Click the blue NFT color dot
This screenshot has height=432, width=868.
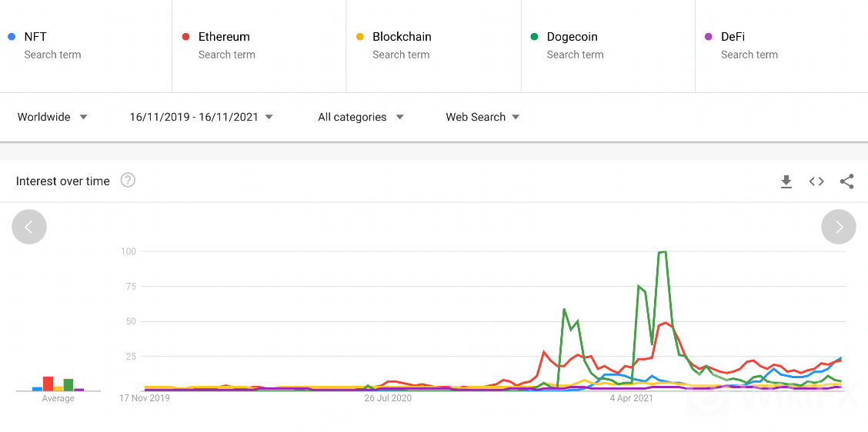point(11,37)
